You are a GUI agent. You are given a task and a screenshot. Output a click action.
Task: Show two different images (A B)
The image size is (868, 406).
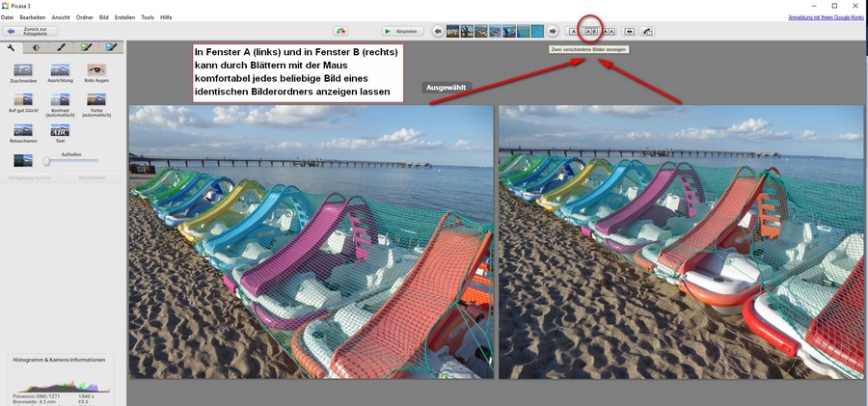pos(591,32)
